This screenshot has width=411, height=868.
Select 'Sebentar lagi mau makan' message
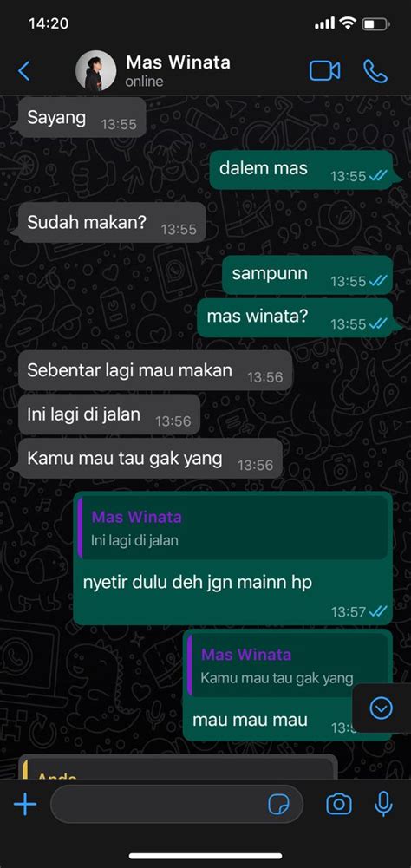pyautogui.click(x=155, y=370)
